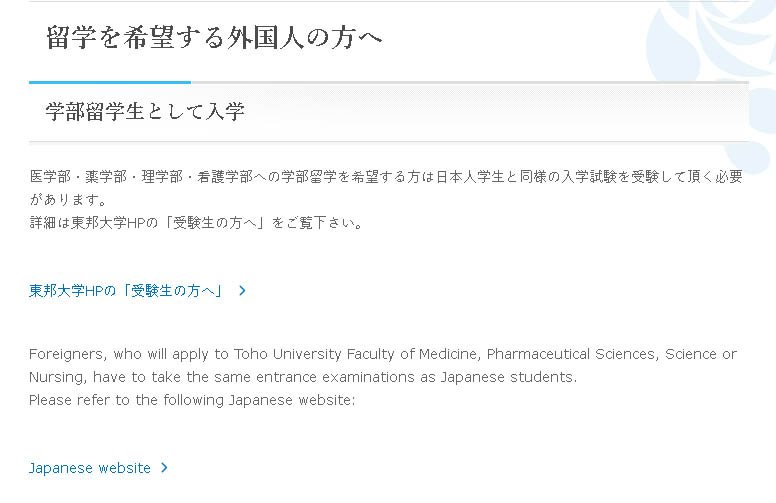Click the chevron arrow beside 受験生の方へ link

tap(242, 291)
